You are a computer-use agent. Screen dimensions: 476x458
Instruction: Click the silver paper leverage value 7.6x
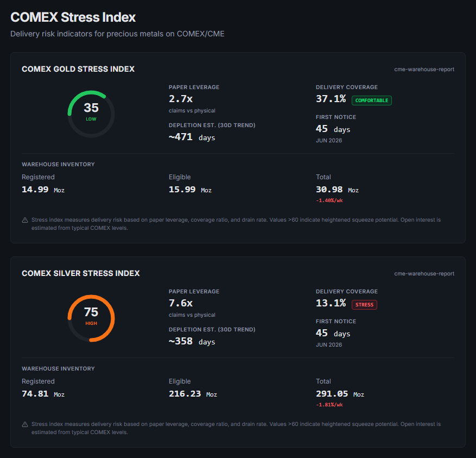tap(181, 303)
